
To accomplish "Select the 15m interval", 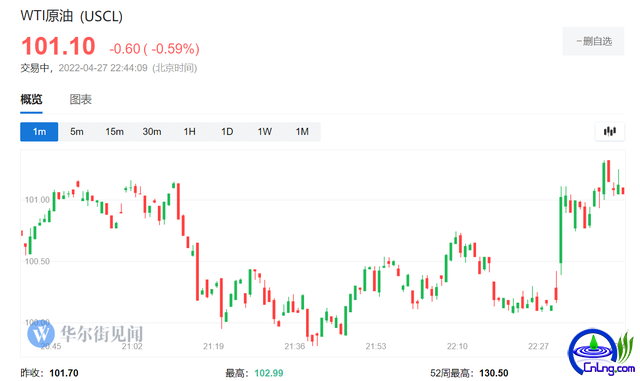I will point(114,131).
